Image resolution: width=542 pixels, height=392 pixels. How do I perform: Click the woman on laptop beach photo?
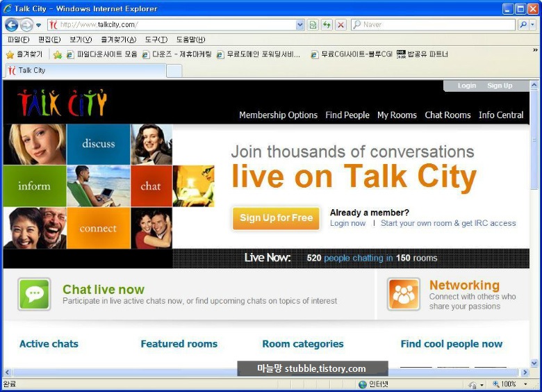99,186
